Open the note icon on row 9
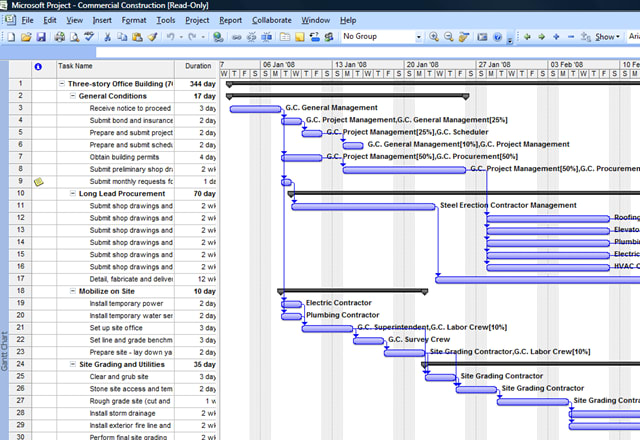Viewport: 640px width, 440px height. (x=39, y=182)
